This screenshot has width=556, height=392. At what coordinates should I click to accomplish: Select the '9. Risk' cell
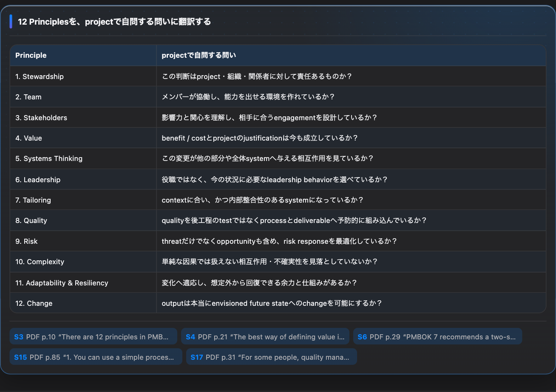pos(83,241)
